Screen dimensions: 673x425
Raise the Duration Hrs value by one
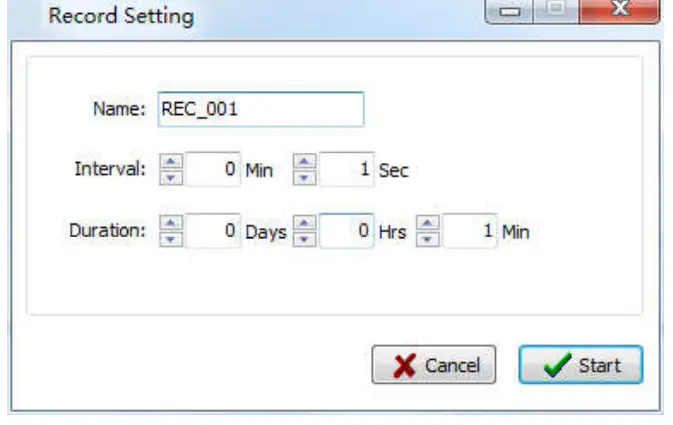tap(304, 224)
